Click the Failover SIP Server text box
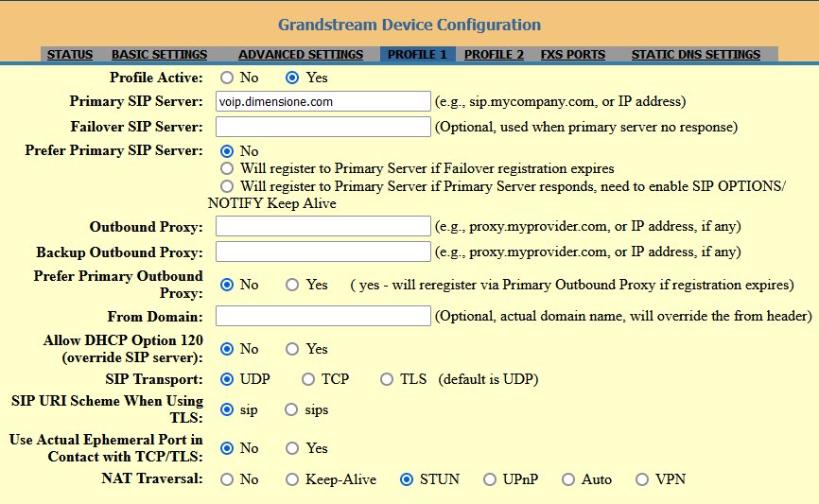Image resolution: width=819 pixels, height=504 pixels. coord(323,127)
